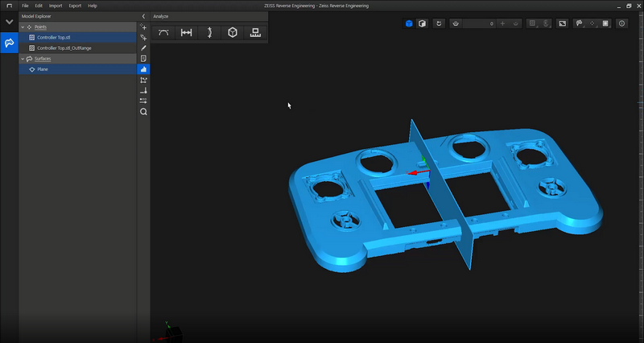Collapse the Points tree group
The width and height of the screenshot is (644, 343).
[23, 27]
